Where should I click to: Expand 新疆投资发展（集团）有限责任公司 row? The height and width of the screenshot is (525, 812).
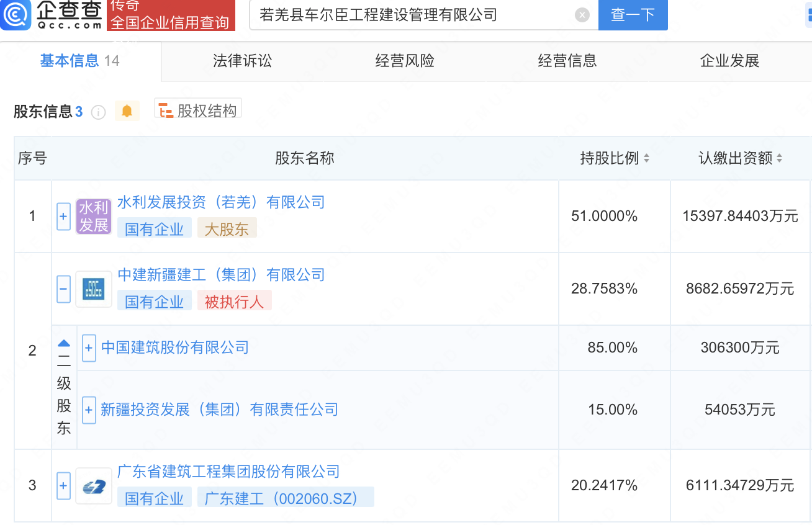point(89,410)
